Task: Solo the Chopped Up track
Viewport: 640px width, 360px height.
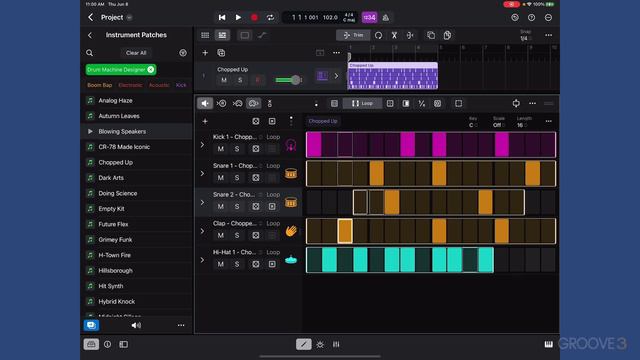Action: [240, 80]
